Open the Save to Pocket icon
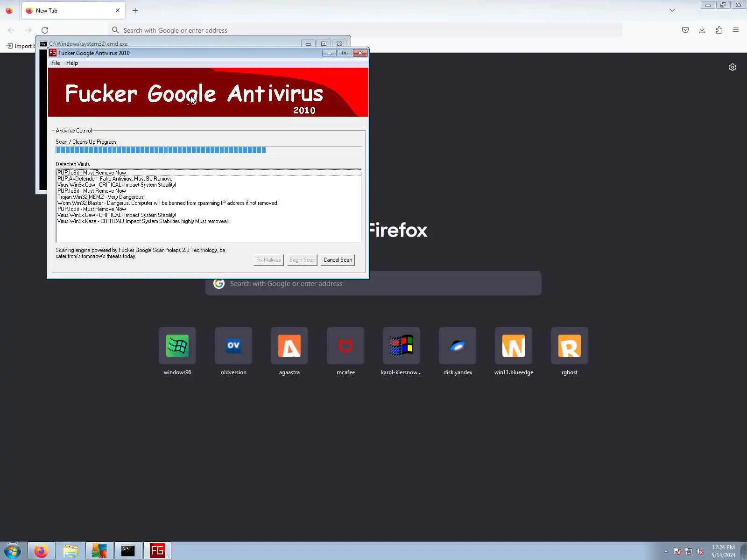The width and height of the screenshot is (747, 560). [685, 30]
